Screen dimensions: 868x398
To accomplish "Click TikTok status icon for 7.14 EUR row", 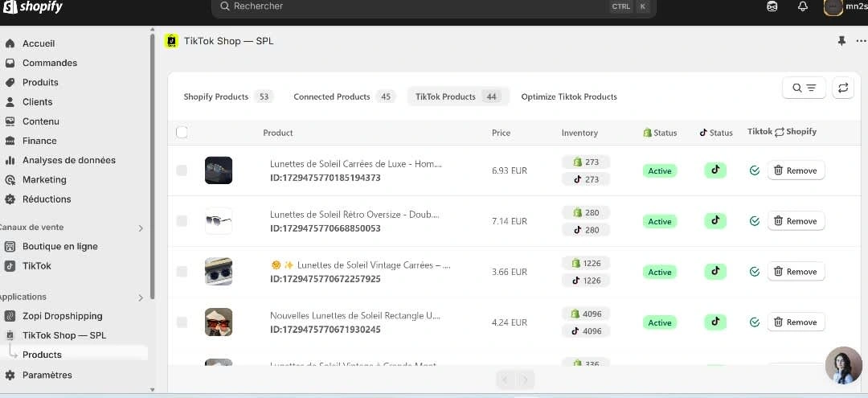I will pyautogui.click(x=715, y=221).
